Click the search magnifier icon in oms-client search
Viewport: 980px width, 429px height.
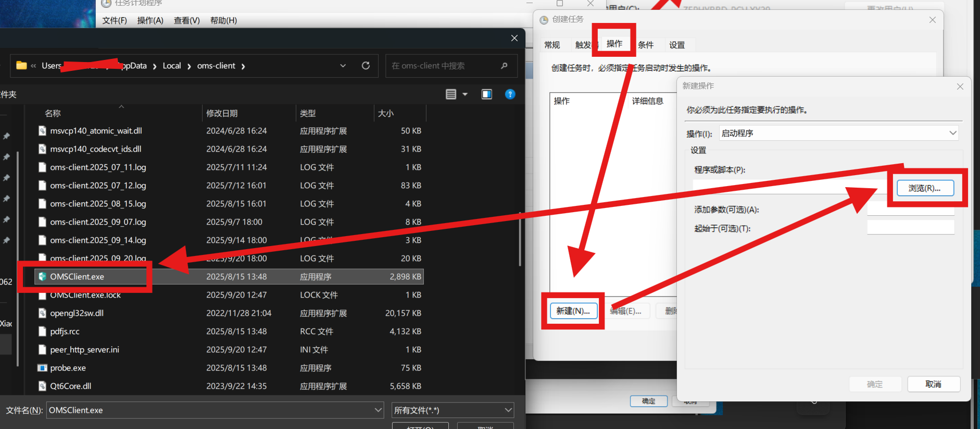(x=504, y=66)
